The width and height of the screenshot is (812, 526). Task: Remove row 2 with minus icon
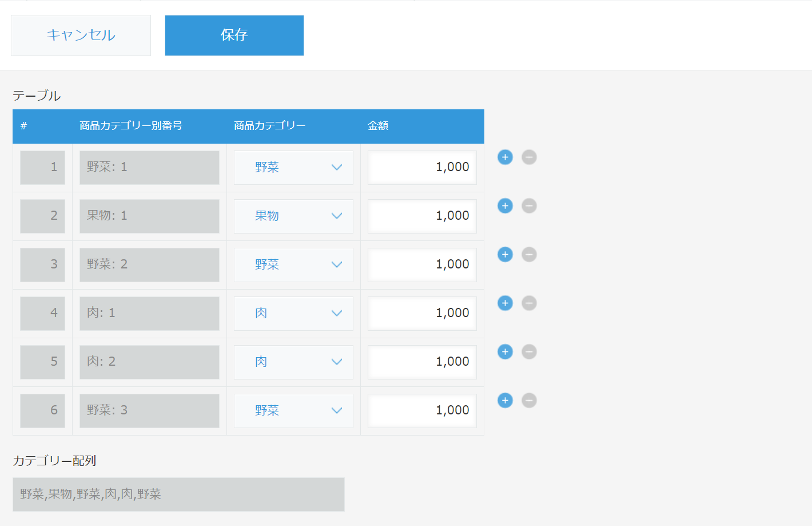529,205
